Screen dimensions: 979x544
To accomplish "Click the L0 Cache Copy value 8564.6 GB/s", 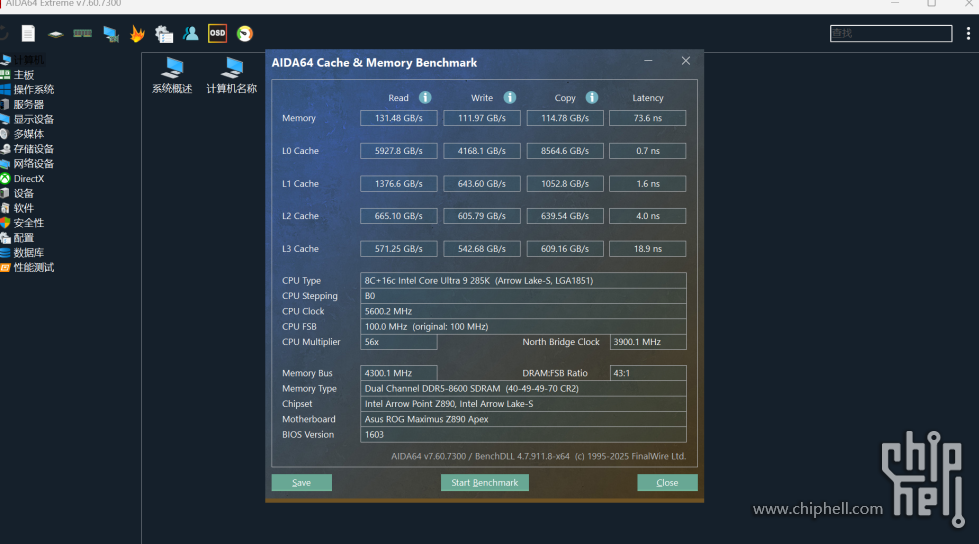I will (x=565, y=151).
